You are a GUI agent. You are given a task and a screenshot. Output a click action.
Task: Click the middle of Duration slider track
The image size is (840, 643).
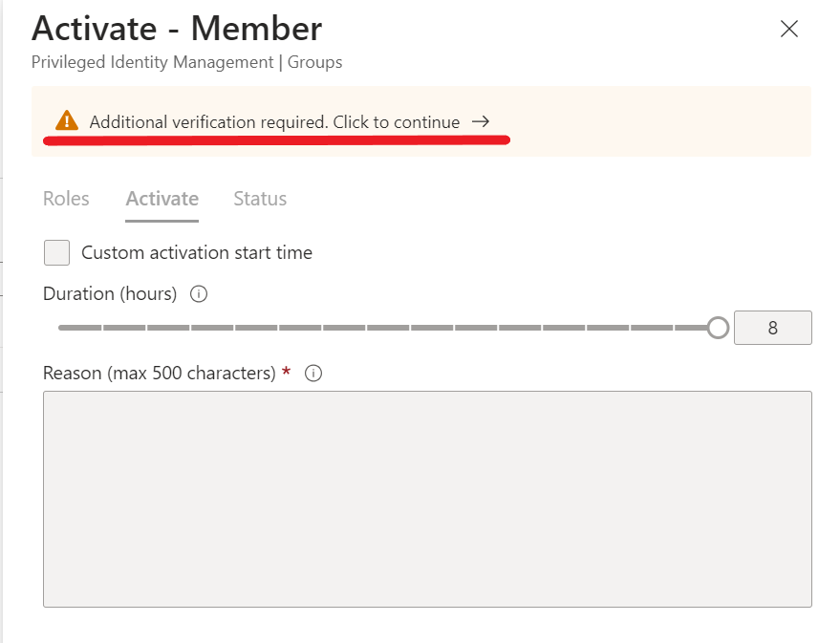coord(387,328)
